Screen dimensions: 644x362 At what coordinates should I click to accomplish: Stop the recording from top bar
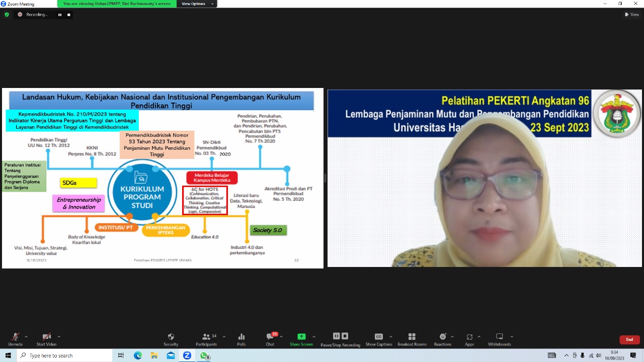click(x=69, y=15)
